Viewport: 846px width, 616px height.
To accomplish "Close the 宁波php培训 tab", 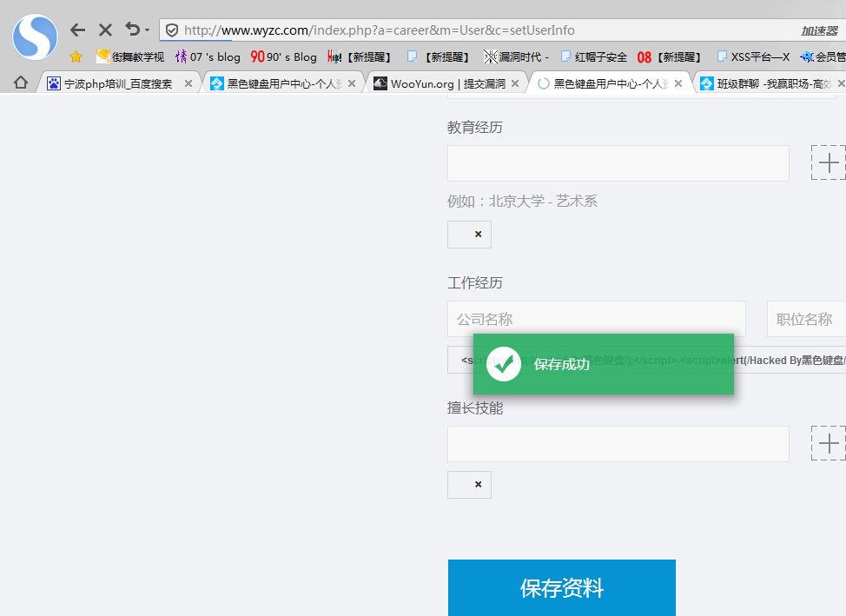I will coord(188,83).
